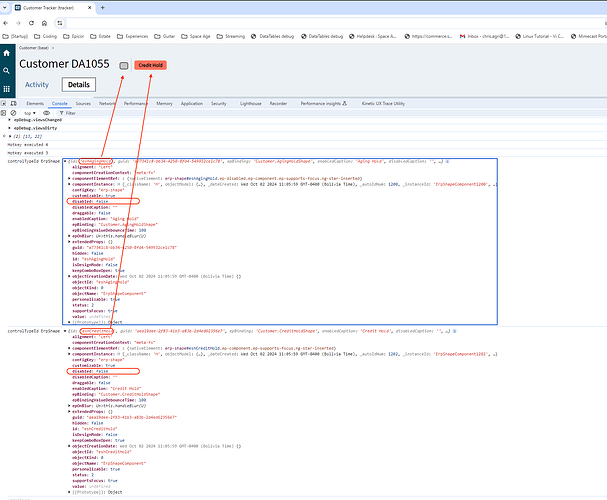Open the top context dropdown in console
The height and width of the screenshot is (500, 607).
pos(30,113)
